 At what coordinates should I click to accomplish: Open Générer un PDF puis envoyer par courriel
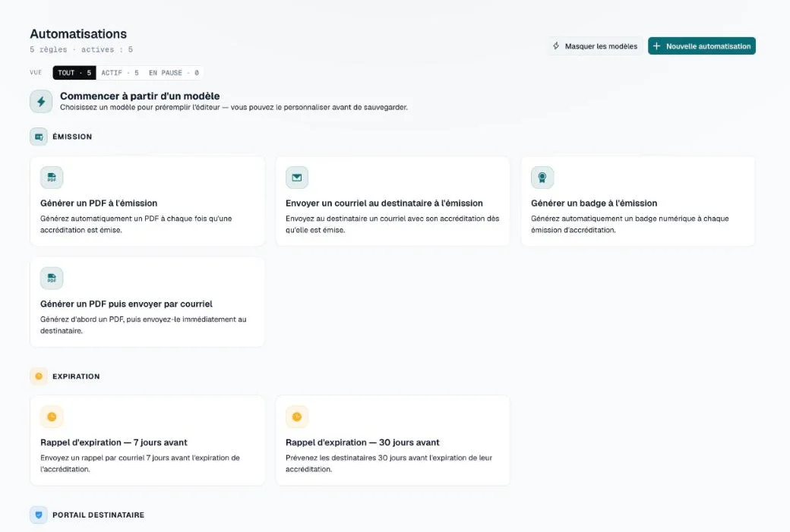coord(147,302)
